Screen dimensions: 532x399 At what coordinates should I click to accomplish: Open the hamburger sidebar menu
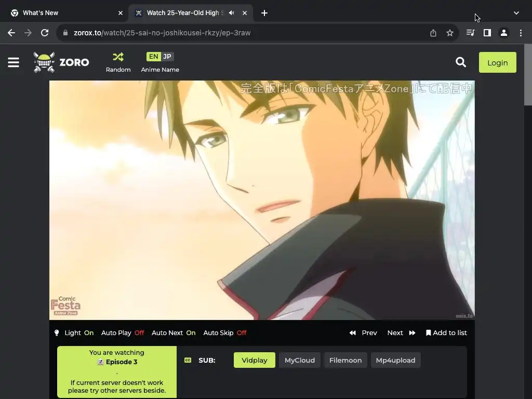13,62
